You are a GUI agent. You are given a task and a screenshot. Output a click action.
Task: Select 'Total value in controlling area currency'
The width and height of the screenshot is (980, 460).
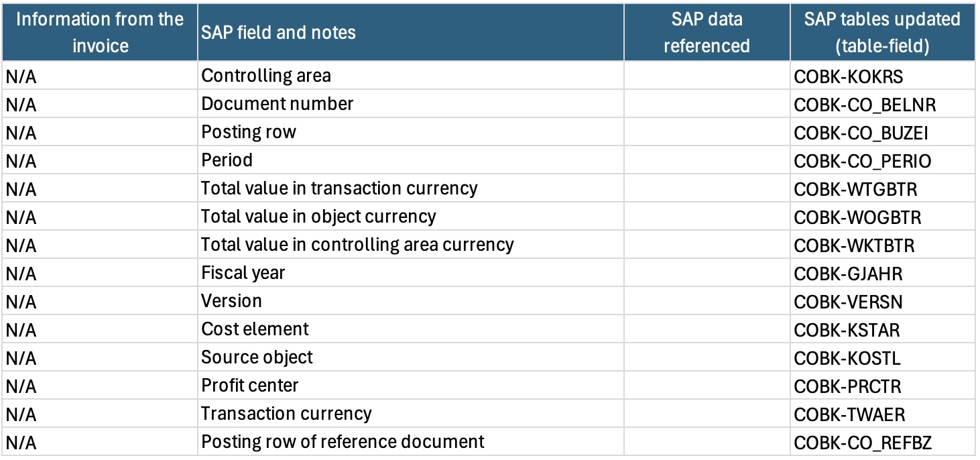click(411, 245)
